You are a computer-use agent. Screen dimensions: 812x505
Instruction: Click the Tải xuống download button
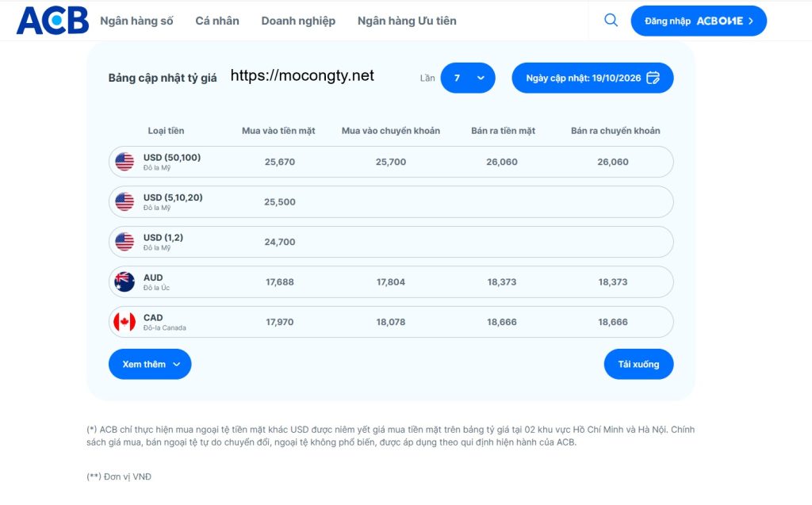click(x=638, y=364)
